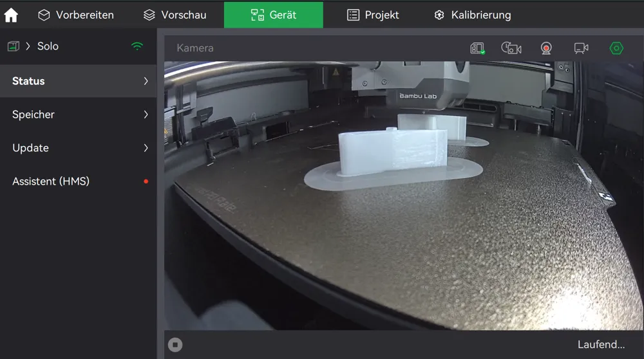Toggle the video recording icon
This screenshot has width=644, height=359.
tap(546, 48)
